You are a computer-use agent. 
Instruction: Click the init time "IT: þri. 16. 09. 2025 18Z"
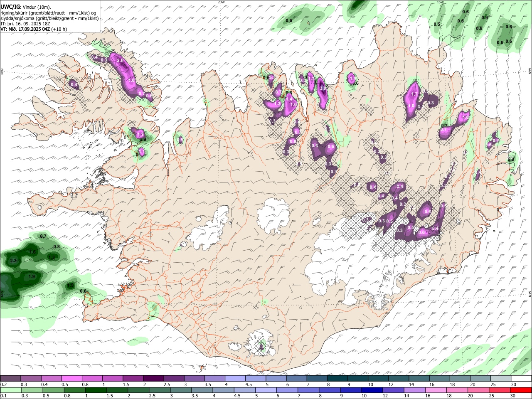pyautogui.click(x=25, y=24)
